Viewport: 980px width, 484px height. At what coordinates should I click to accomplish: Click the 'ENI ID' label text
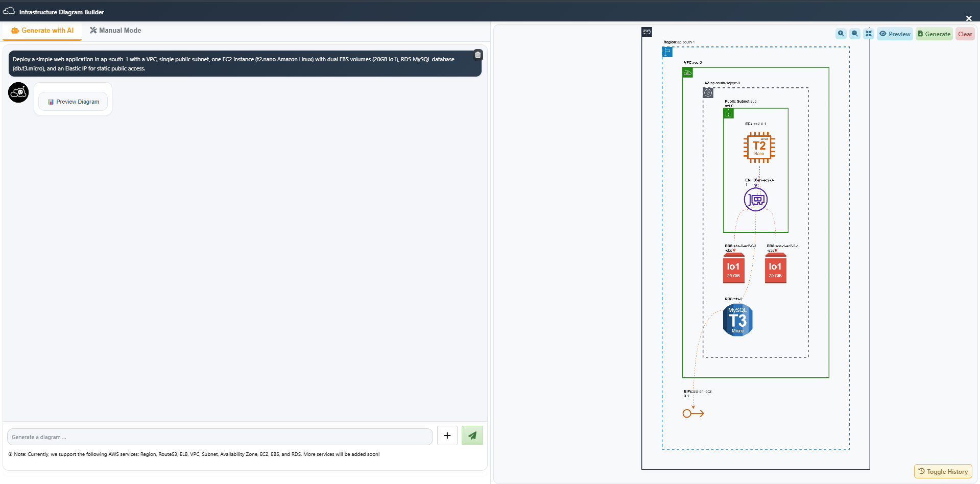click(x=759, y=182)
